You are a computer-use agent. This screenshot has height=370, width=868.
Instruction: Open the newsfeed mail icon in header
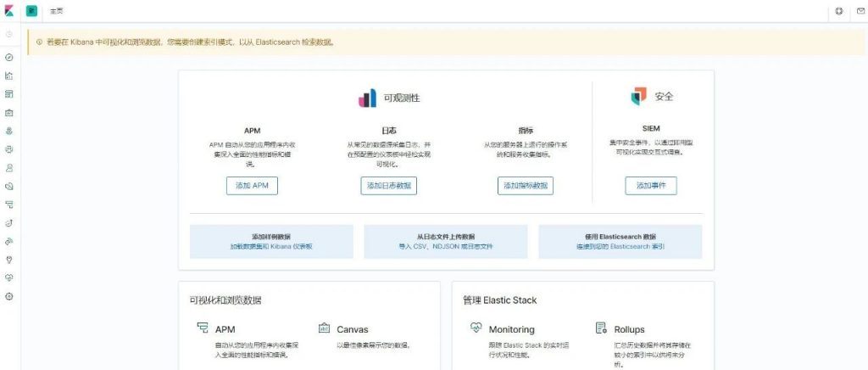(x=860, y=11)
